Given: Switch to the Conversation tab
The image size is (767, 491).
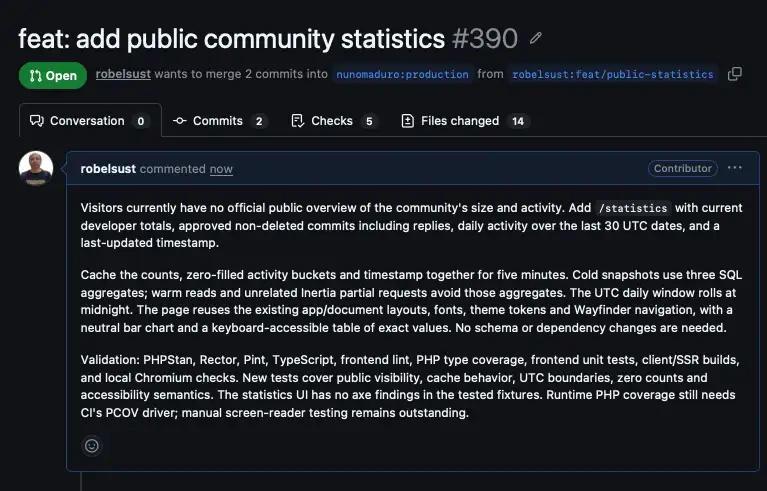Looking at the screenshot, I should click(x=90, y=121).
